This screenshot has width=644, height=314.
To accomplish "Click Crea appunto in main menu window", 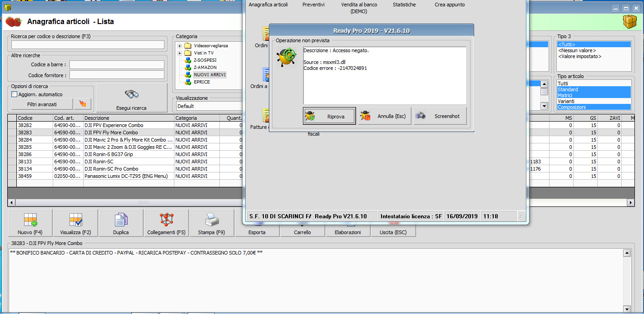I will click(x=450, y=5).
